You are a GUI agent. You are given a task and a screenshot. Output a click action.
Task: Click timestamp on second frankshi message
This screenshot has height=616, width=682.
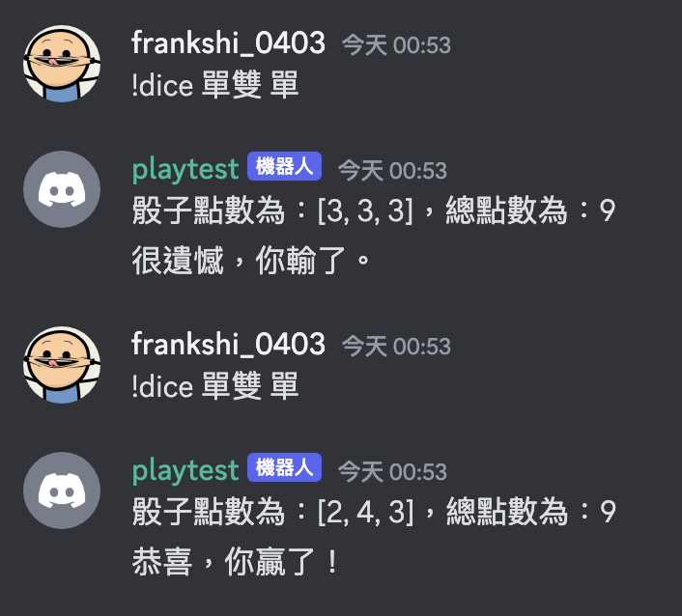(x=396, y=347)
